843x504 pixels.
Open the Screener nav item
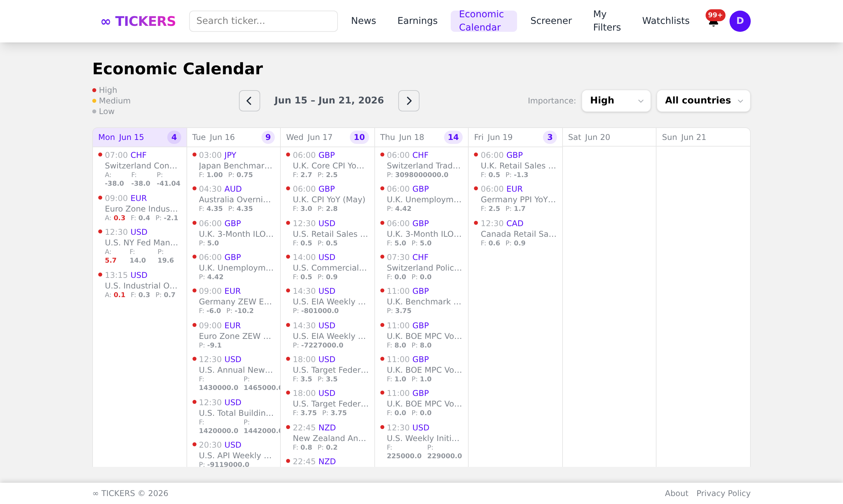click(551, 21)
